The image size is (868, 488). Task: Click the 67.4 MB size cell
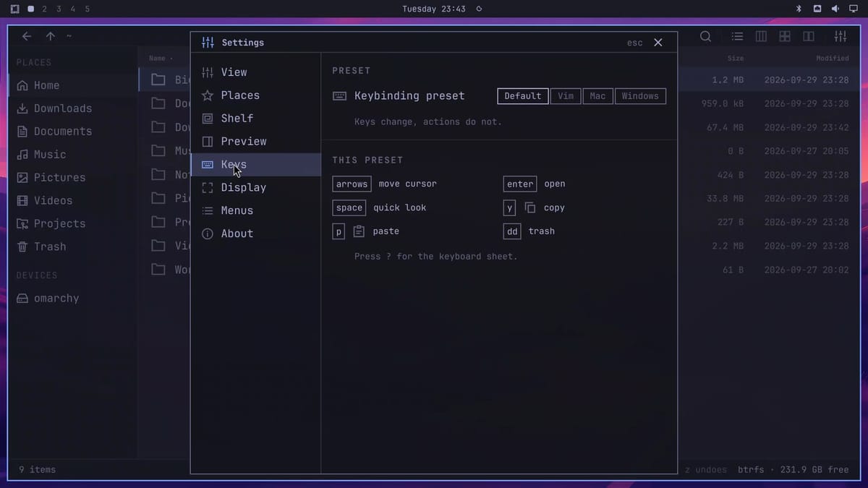point(726,128)
